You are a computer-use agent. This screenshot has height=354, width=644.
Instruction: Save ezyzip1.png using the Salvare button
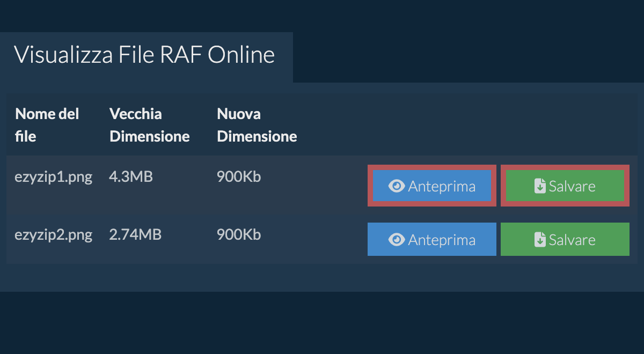pos(565,186)
